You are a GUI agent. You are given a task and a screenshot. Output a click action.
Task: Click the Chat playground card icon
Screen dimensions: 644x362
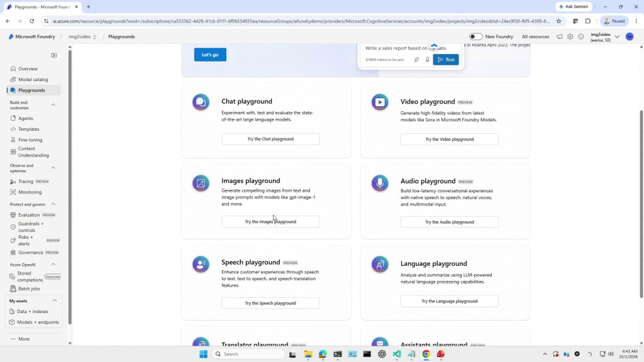point(201,102)
